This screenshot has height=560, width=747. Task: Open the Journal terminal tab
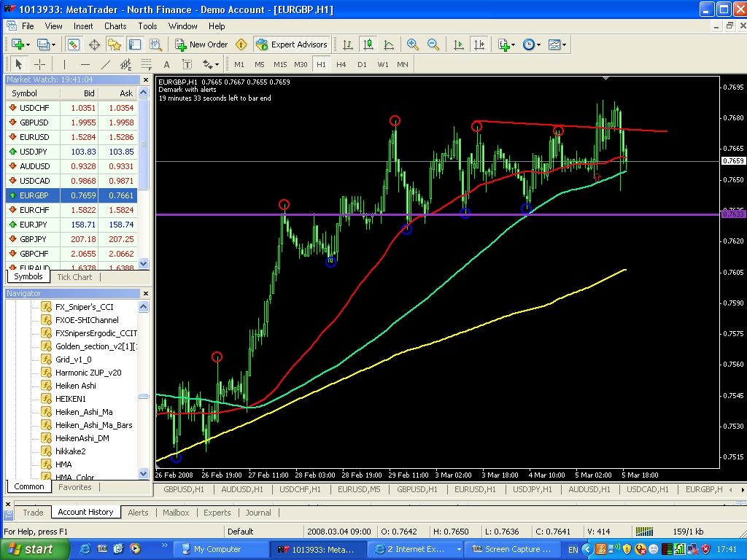point(258,513)
